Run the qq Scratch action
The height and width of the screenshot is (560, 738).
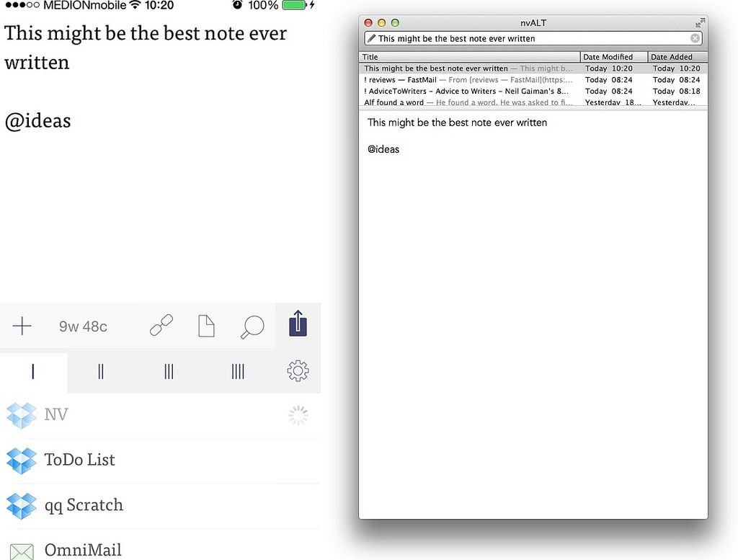click(84, 505)
